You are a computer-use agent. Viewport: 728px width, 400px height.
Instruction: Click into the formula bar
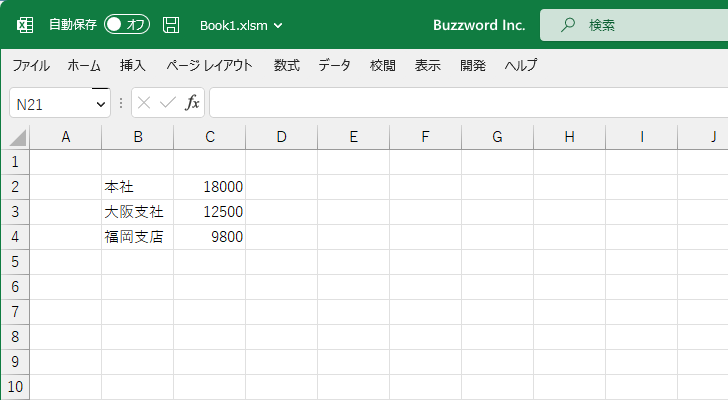468,103
